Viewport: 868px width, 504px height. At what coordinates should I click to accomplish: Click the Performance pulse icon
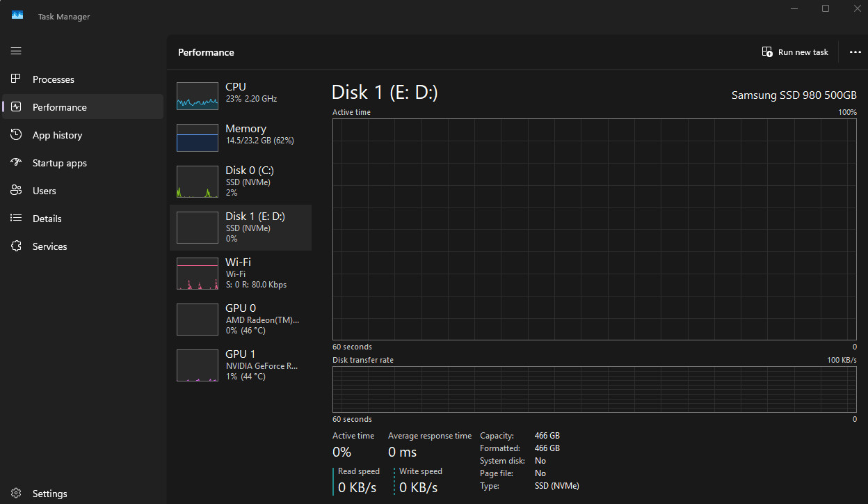(x=16, y=107)
